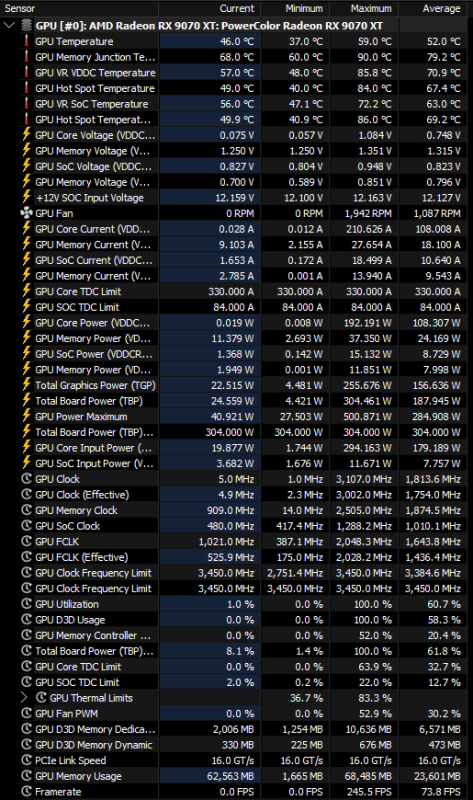The height and width of the screenshot is (800, 473).
Task: Click clock icon beside GPU Utilization
Action: point(27,604)
